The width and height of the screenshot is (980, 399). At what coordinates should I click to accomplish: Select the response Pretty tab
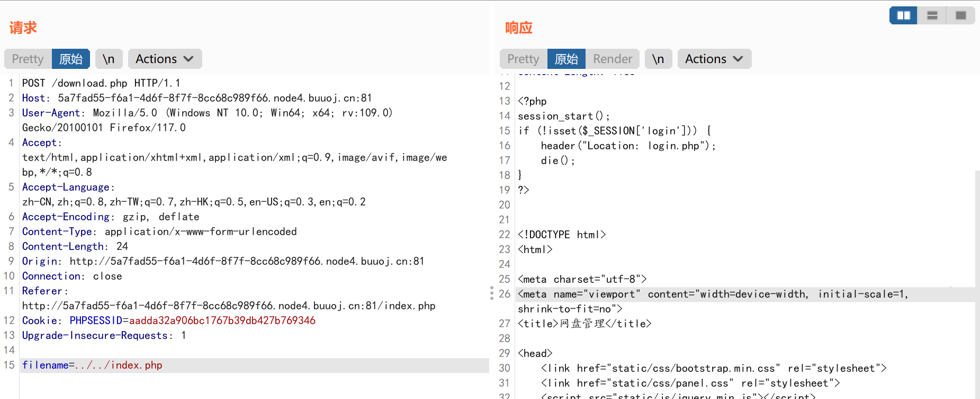pos(523,59)
